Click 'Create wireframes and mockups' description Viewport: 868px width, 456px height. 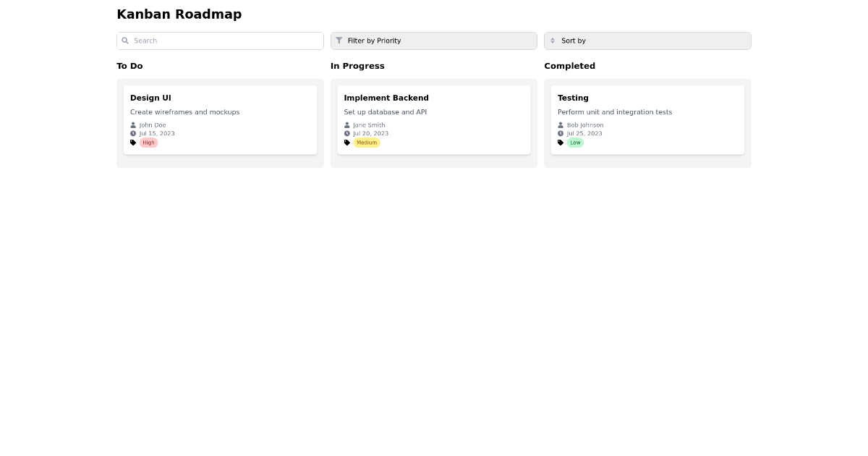click(184, 112)
